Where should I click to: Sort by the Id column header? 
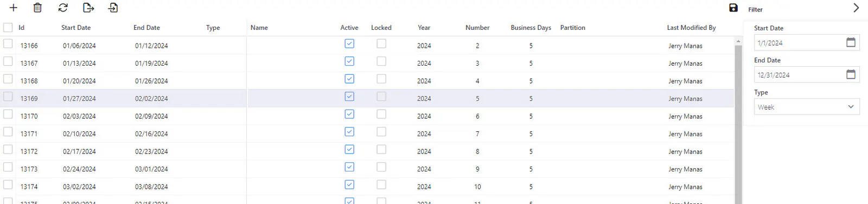pos(22,28)
